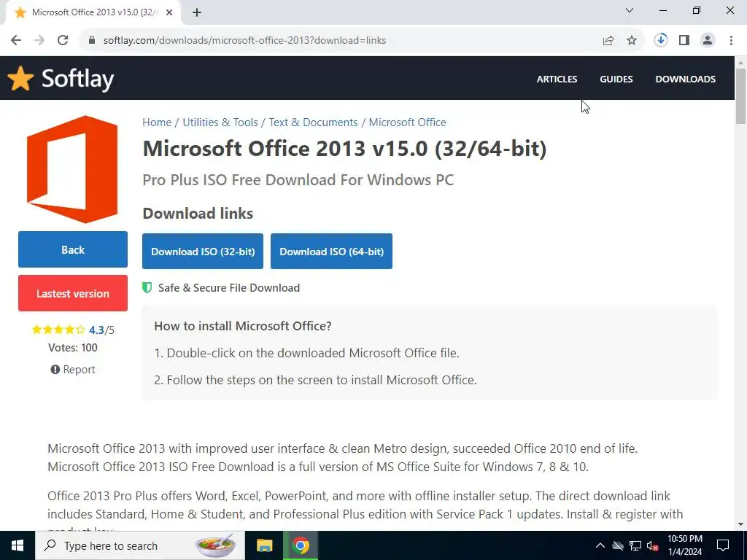Click Chrome icon in taskbar
This screenshot has height=560, width=747.
pyautogui.click(x=301, y=545)
